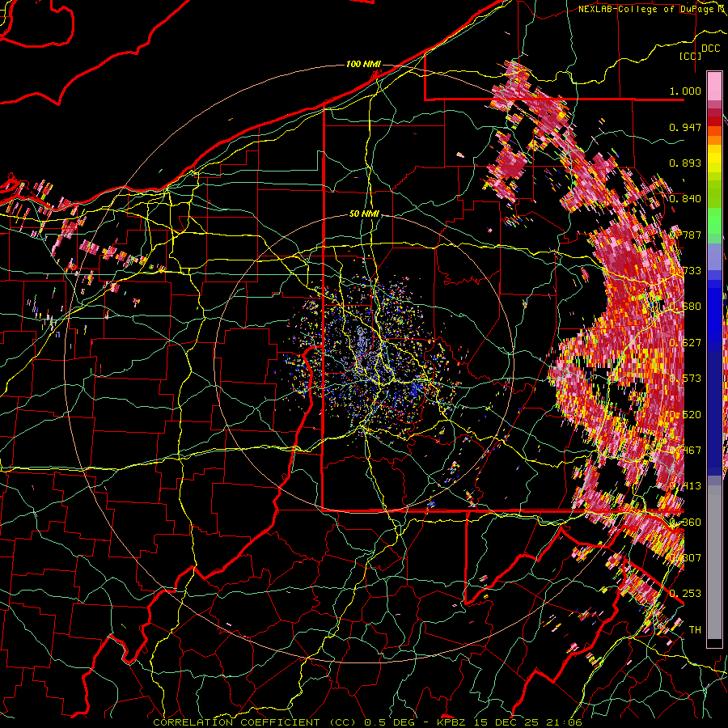Viewport: 728px width, 728px height.
Task: Click the 0.413 scale value
Action: click(x=685, y=486)
